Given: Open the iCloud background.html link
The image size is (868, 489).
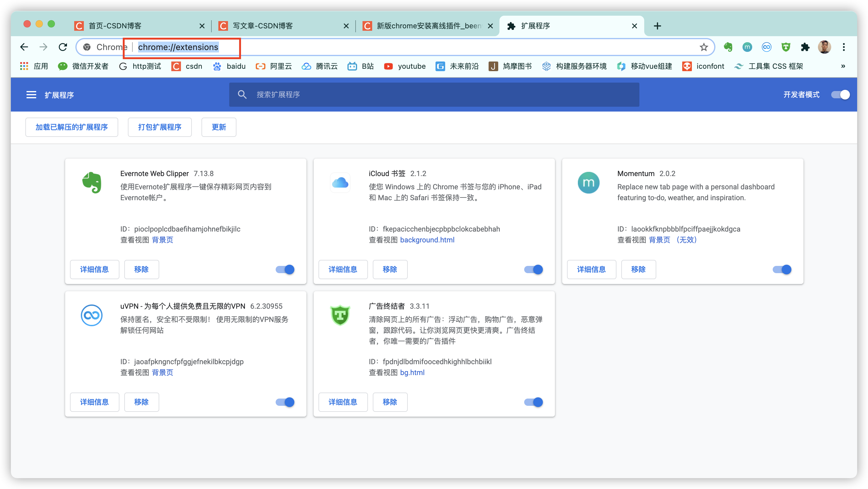Looking at the screenshot, I should [427, 240].
